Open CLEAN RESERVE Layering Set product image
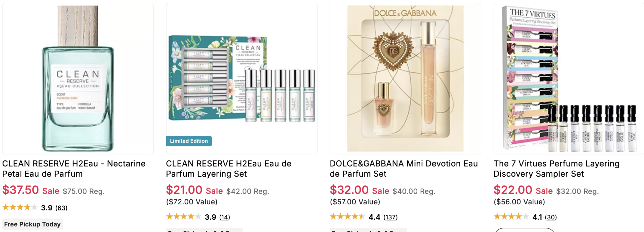This screenshot has width=644, height=232. (x=242, y=79)
